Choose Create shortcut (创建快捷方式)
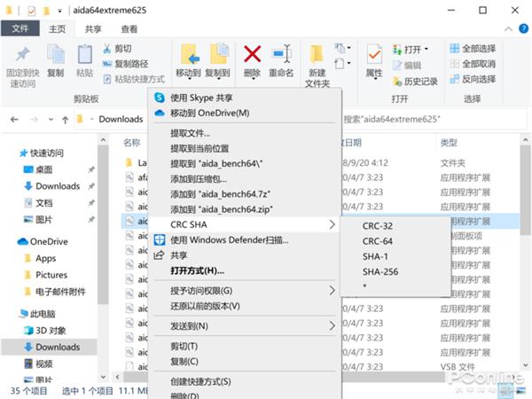 click(245, 381)
